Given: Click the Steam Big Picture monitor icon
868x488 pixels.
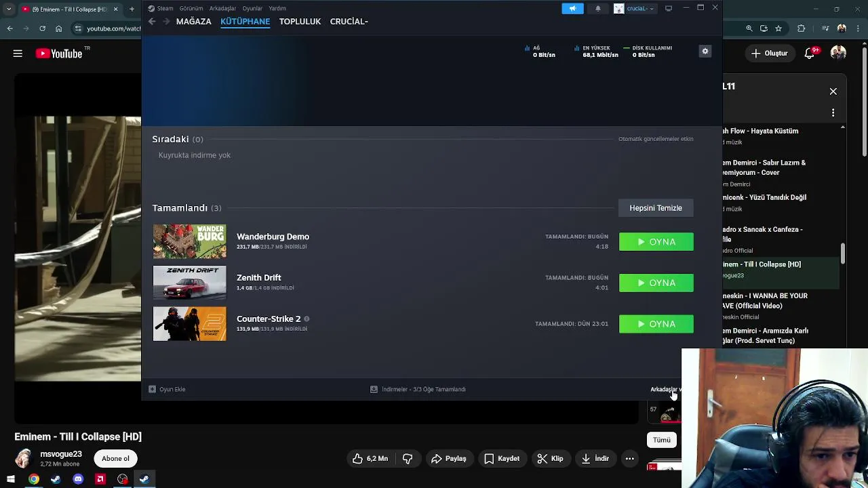Looking at the screenshot, I should tap(669, 8).
